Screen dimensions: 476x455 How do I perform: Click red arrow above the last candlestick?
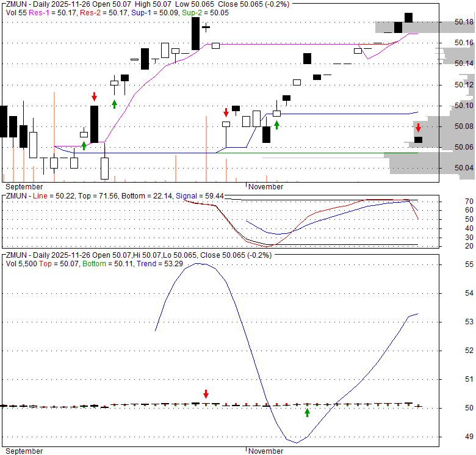pos(418,128)
